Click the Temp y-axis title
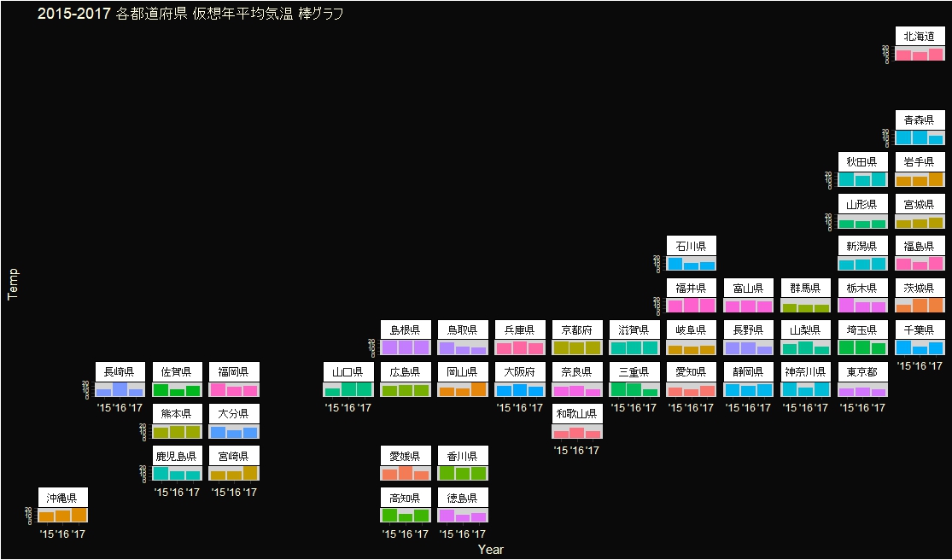This screenshot has width=952, height=560. point(13,284)
